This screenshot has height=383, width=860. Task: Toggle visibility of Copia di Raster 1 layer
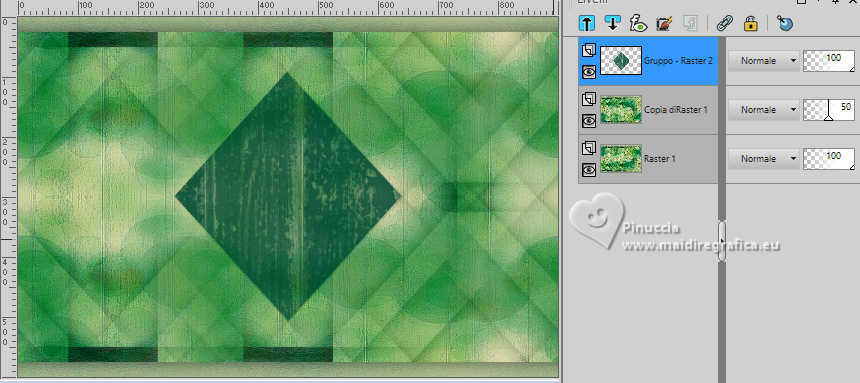[589, 120]
